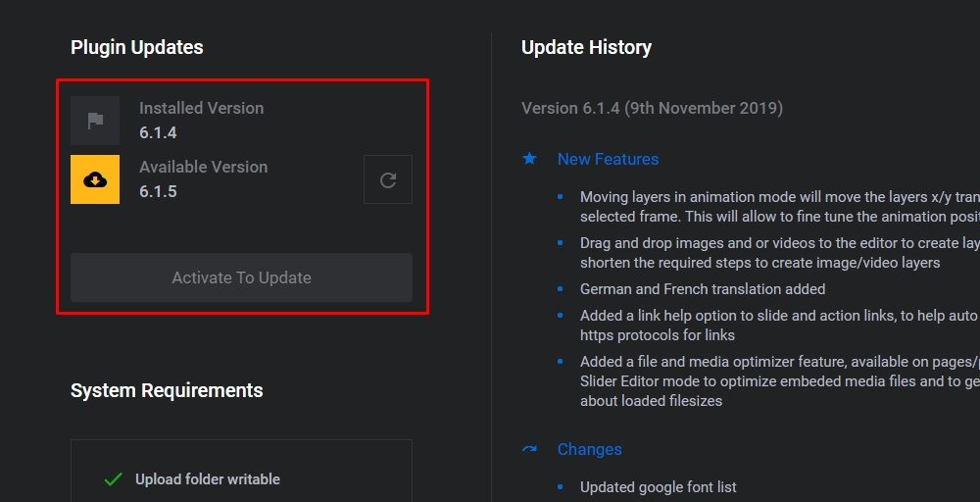
Task: Click the Version 6.1.4 release date line
Action: coord(652,108)
